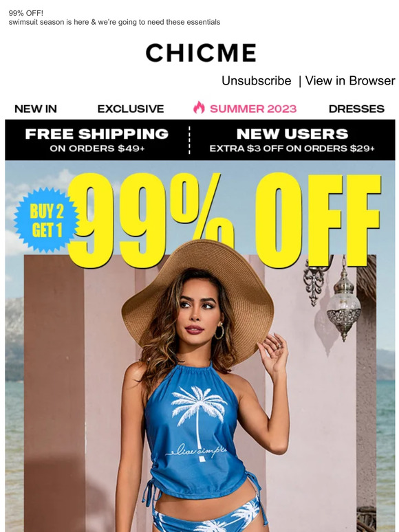Click the blue palm tree tankini top
Image resolution: width=399 pixels, height=532 pixels.
coord(197,431)
